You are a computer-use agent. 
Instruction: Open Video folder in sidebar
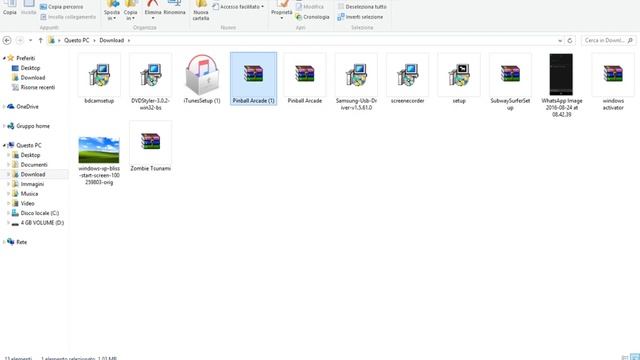click(x=27, y=203)
